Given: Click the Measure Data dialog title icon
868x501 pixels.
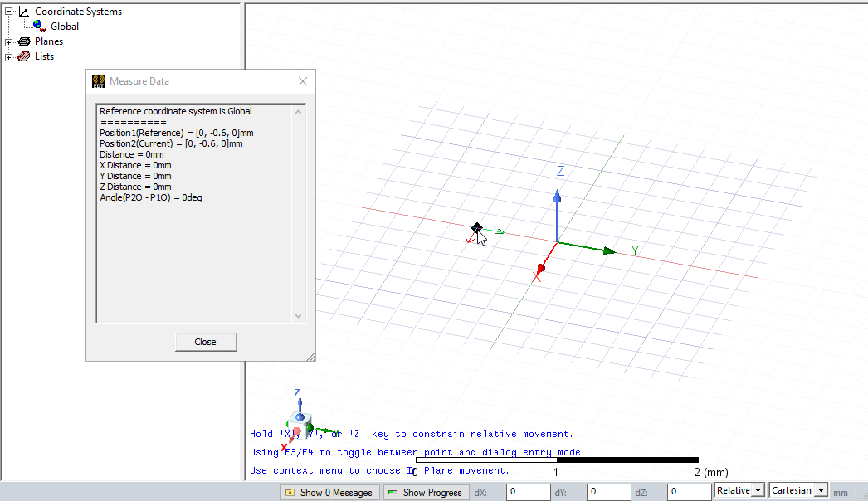Looking at the screenshot, I should click(99, 81).
